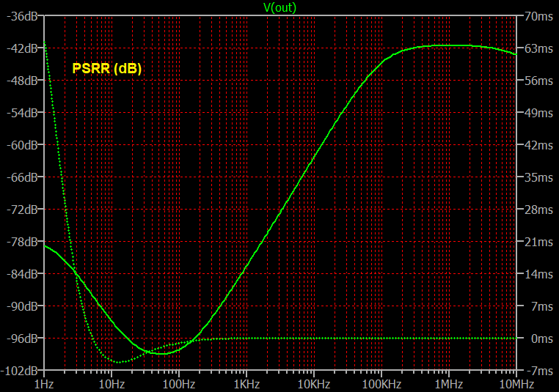
Task: Click the 56ms right axis label
Action: click(538, 81)
